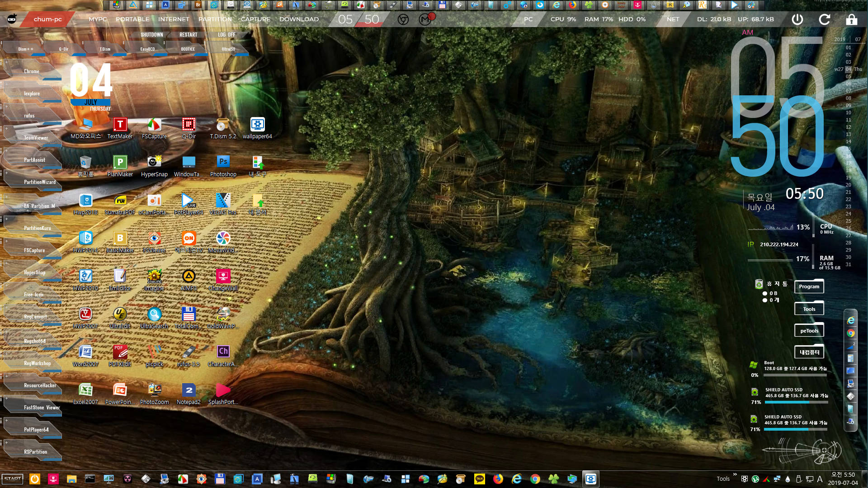Click the START button on taskbar

tap(13, 479)
